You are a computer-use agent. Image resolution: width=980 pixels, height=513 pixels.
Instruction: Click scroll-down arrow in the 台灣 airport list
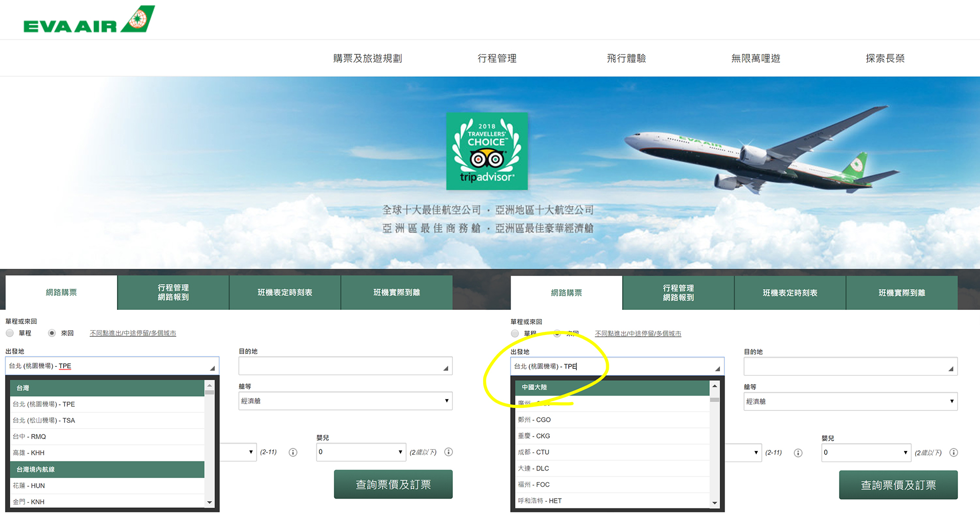(x=209, y=502)
